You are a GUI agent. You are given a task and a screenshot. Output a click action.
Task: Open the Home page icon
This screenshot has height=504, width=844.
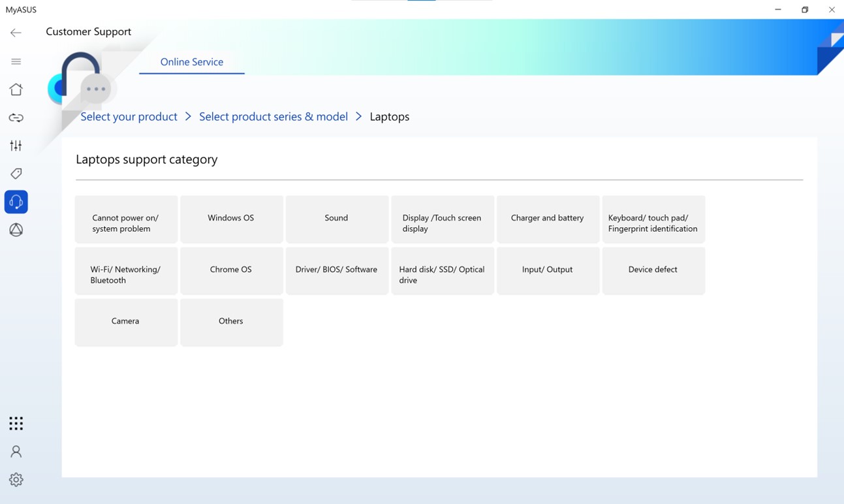[x=16, y=89]
